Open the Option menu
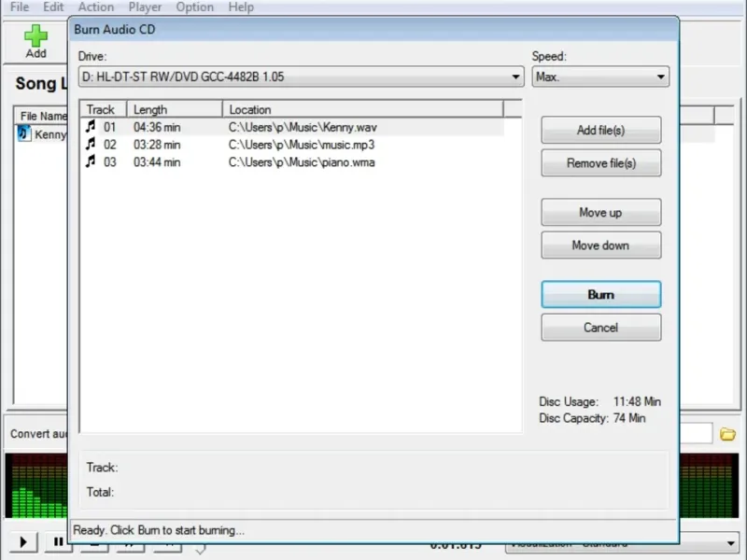Viewport: 747px width, 560px height. tap(195, 7)
